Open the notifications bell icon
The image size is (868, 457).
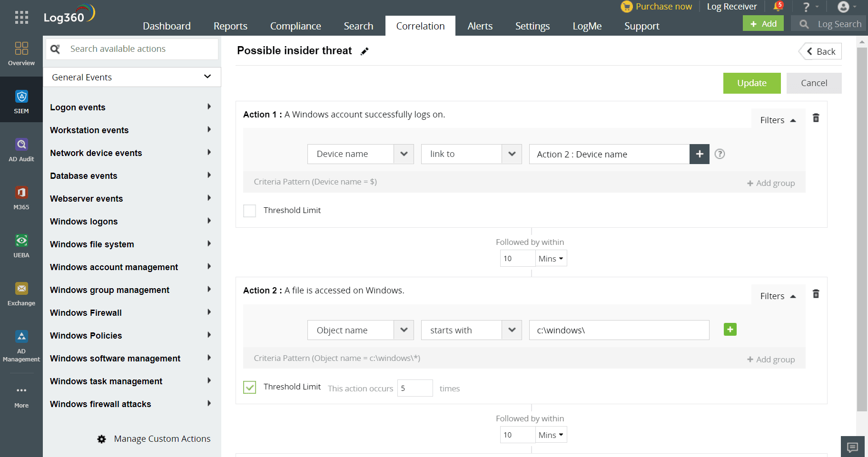click(777, 7)
